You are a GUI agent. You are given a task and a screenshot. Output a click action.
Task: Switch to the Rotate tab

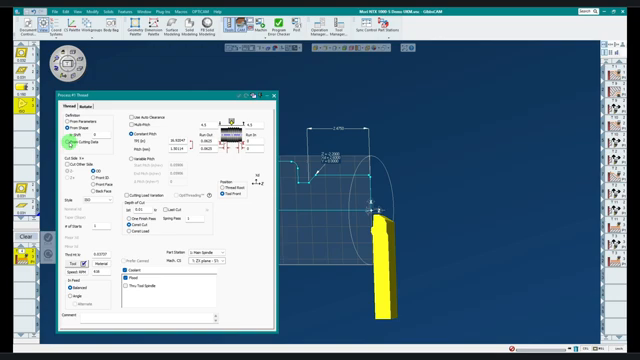[86, 107]
